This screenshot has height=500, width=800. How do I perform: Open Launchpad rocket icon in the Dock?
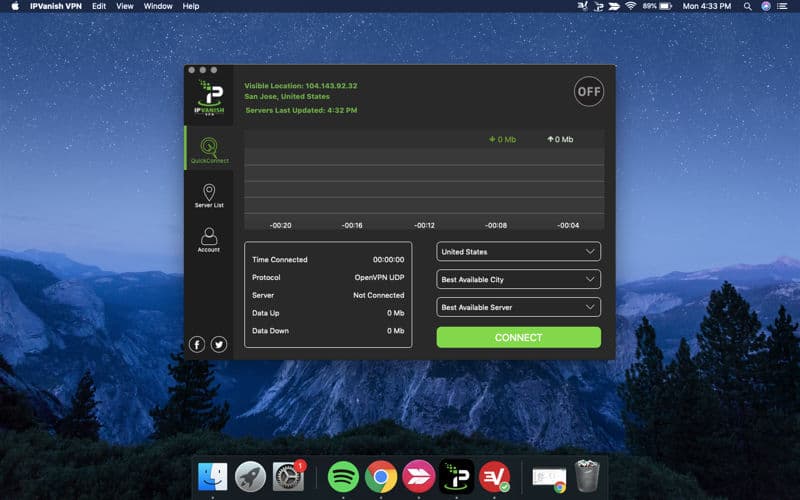[x=250, y=477]
